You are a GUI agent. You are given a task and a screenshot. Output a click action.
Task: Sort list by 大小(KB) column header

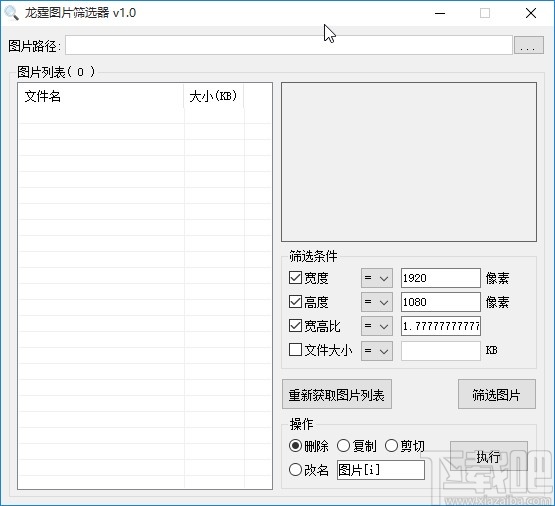pyautogui.click(x=213, y=96)
